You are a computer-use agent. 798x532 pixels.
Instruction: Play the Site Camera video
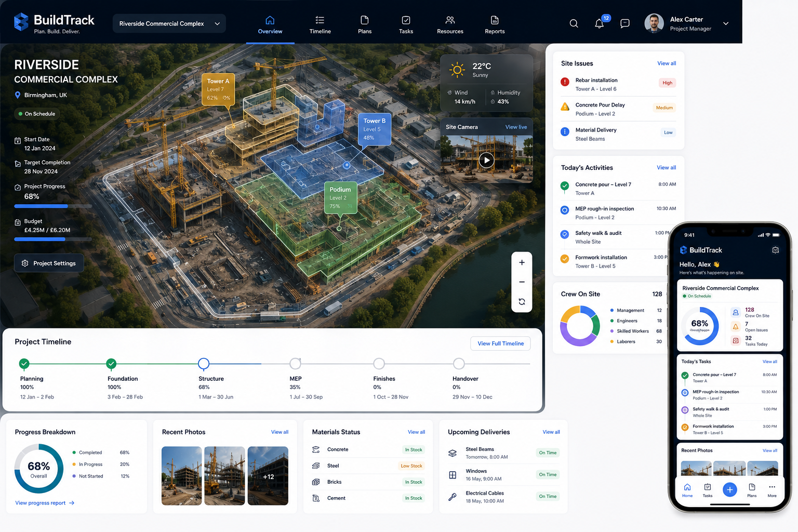(x=486, y=160)
